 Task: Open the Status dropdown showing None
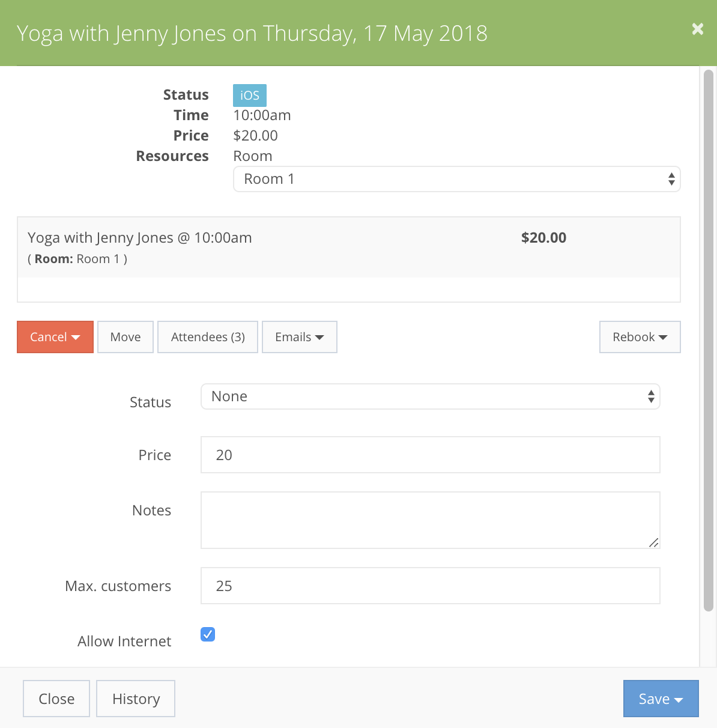tap(430, 396)
